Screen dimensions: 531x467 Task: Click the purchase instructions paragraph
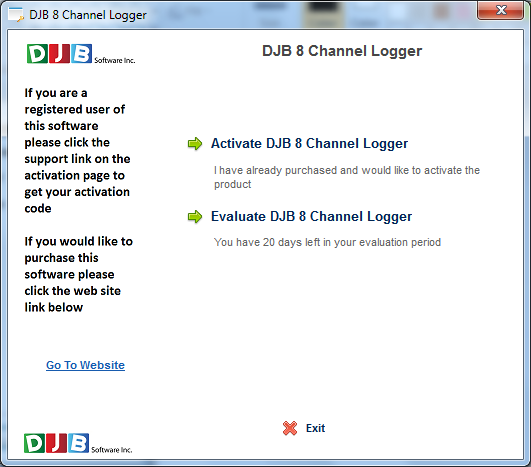coord(79,274)
